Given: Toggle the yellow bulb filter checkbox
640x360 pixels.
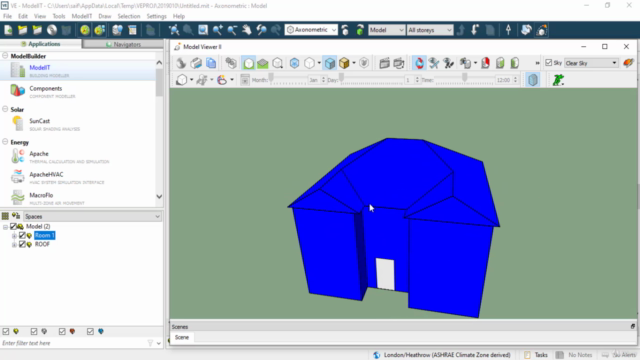Looking at the screenshot, I should (5, 331).
